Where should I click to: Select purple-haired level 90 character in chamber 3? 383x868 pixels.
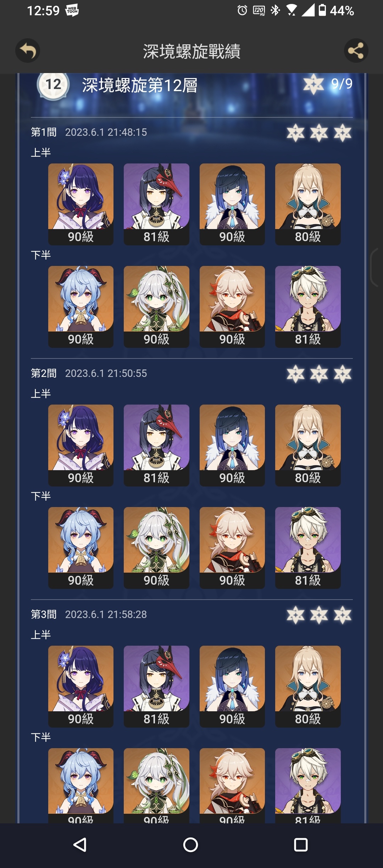click(81, 686)
